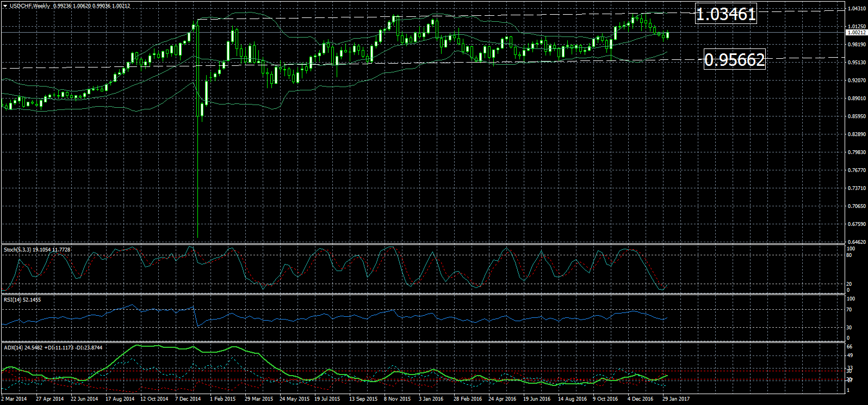This screenshot has width=868, height=405.
Task: Click the 1.04310 price scale value
Action: click(x=857, y=9)
